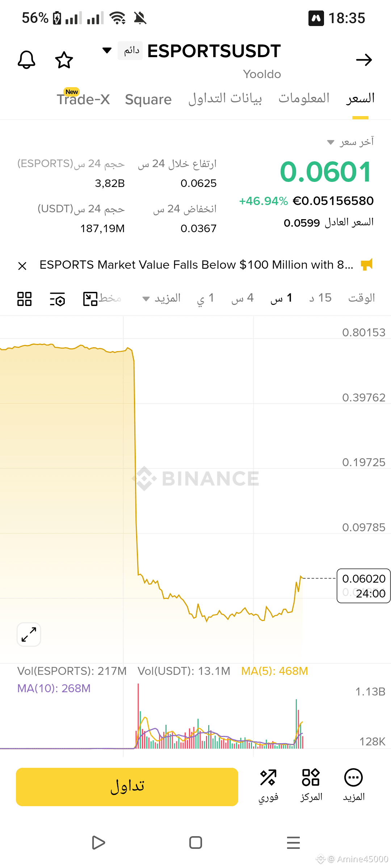391x868 pixels.
Task: Tap the 0.06020 current price marker
Action: tap(363, 586)
